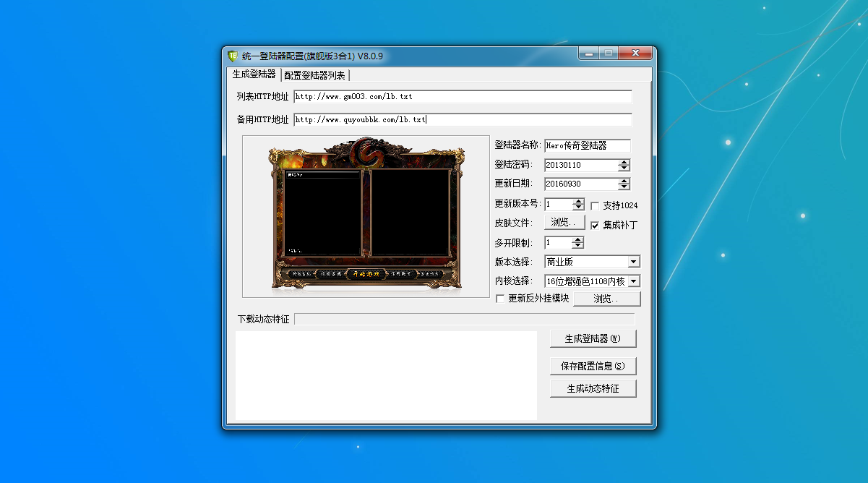
Task: Switch to the 配置登陆器列表 tab
Action: (x=314, y=75)
